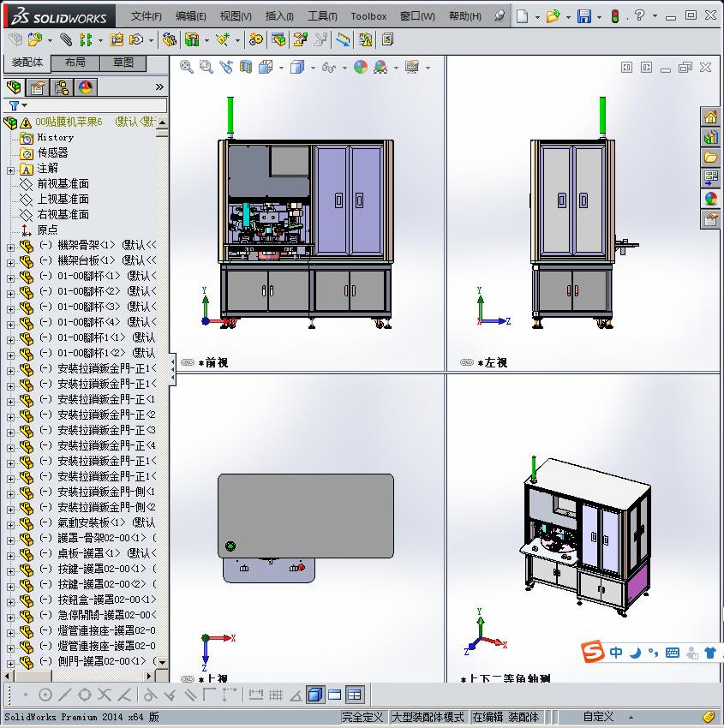
Task: Select 原点 in the feature tree
Action: (x=47, y=230)
